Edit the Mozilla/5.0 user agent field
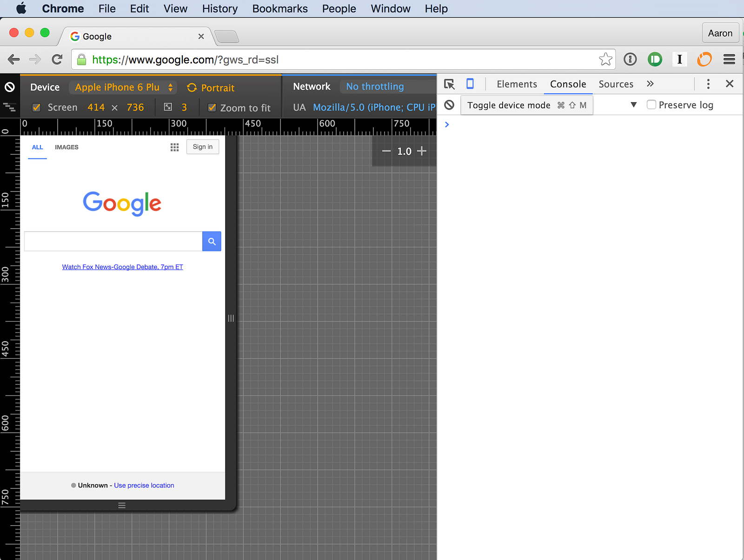744x560 pixels. [374, 107]
